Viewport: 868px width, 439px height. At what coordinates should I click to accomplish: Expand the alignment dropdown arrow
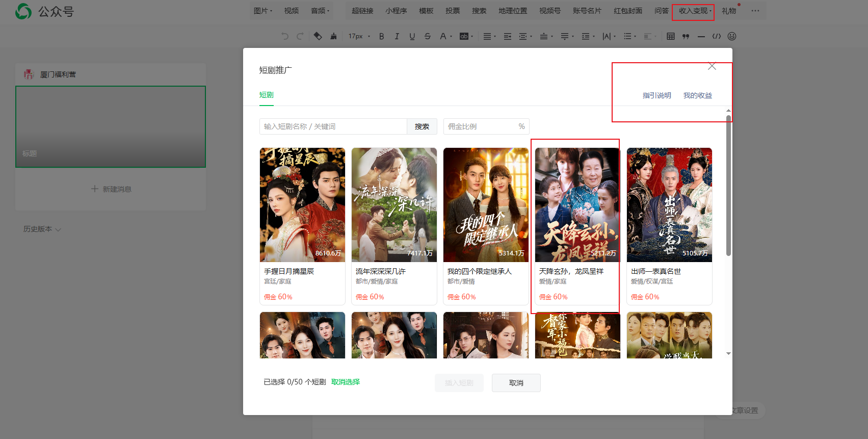495,37
